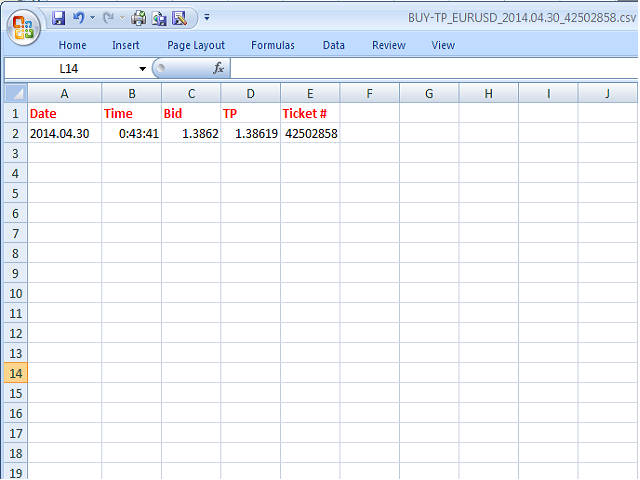Select column E header
Viewport: 640px width, 480px height.
310,94
